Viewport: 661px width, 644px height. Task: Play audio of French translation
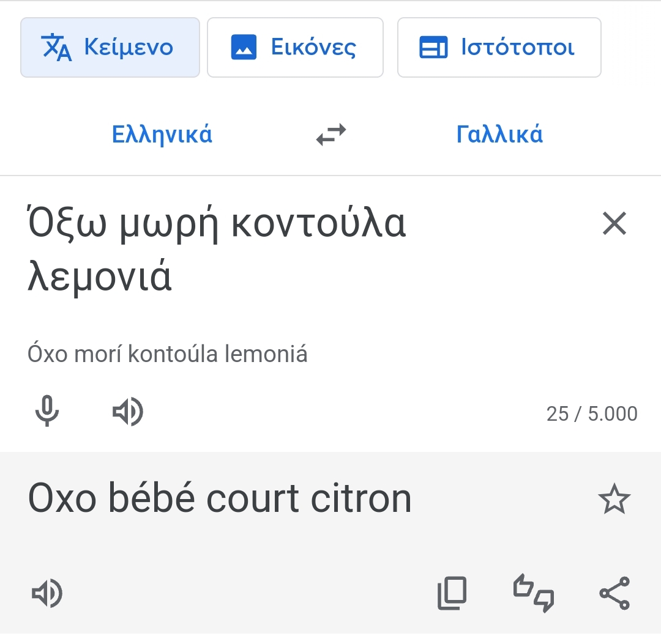point(47,593)
